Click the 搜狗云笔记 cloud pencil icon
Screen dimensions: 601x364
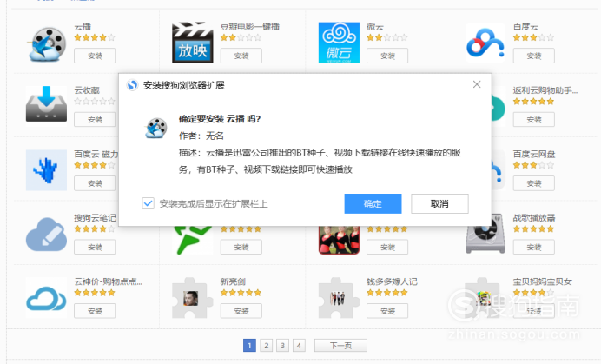(46, 234)
